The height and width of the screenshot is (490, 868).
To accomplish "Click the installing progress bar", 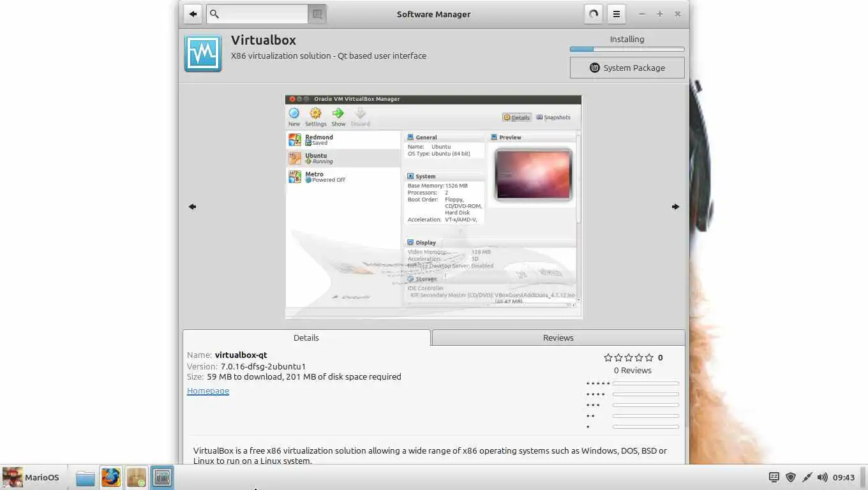I will click(627, 49).
